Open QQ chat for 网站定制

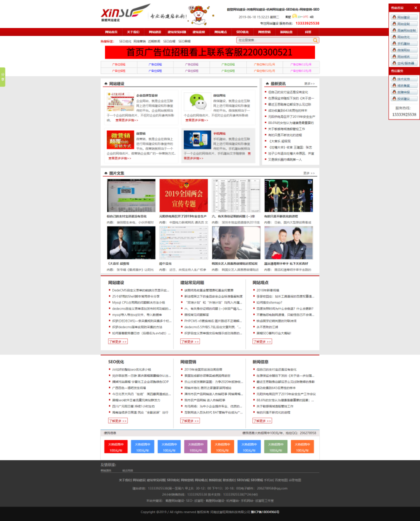pyautogui.click(x=404, y=24)
